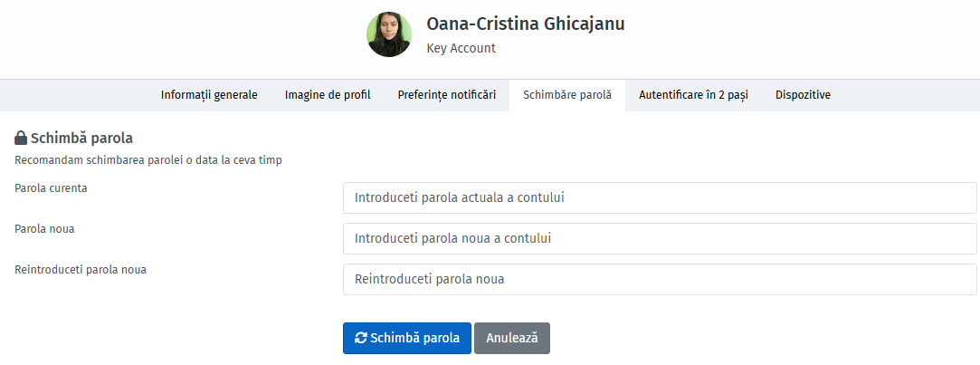Click the padlock icon beside Schimbă parola
Image resolution: width=980 pixels, height=365 pixels.
click(21, 138)
